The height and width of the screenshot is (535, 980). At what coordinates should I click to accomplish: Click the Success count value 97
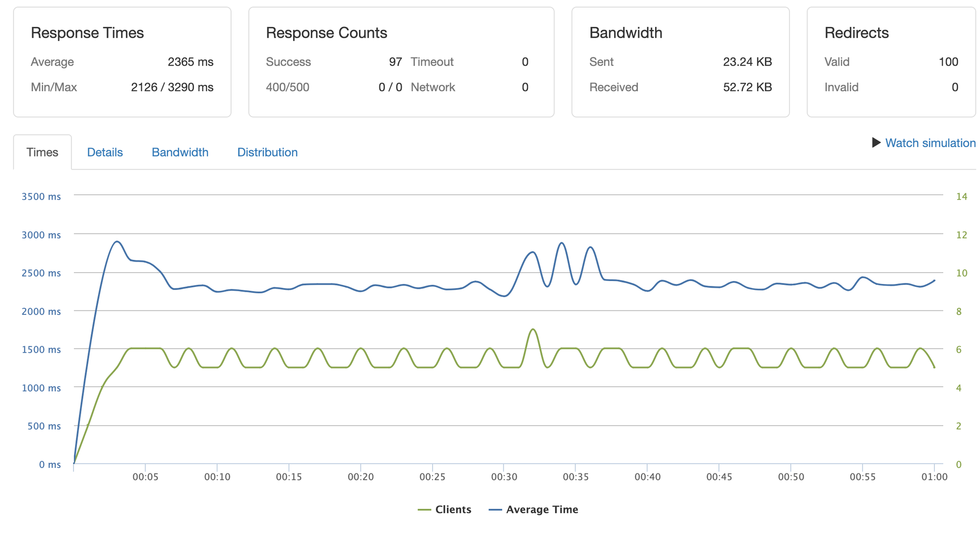pyautogui.click(x=395, y=62)
